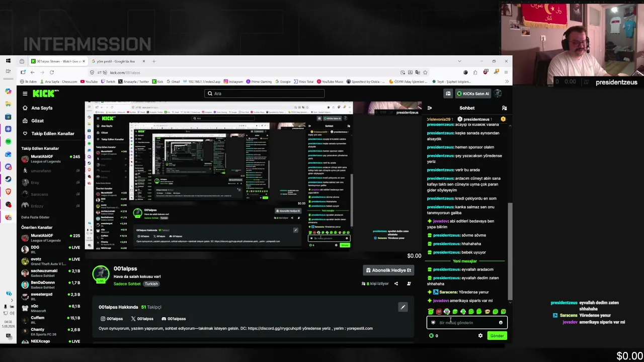
Task: Click the Windows Start button
Action: (x=8, y=61)
